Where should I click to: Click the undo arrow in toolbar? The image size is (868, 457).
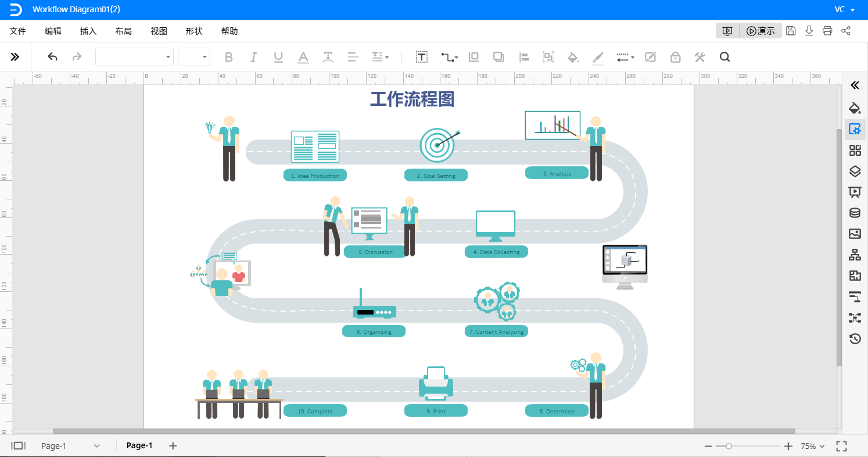pyautogui.click(x=52, y=57)
